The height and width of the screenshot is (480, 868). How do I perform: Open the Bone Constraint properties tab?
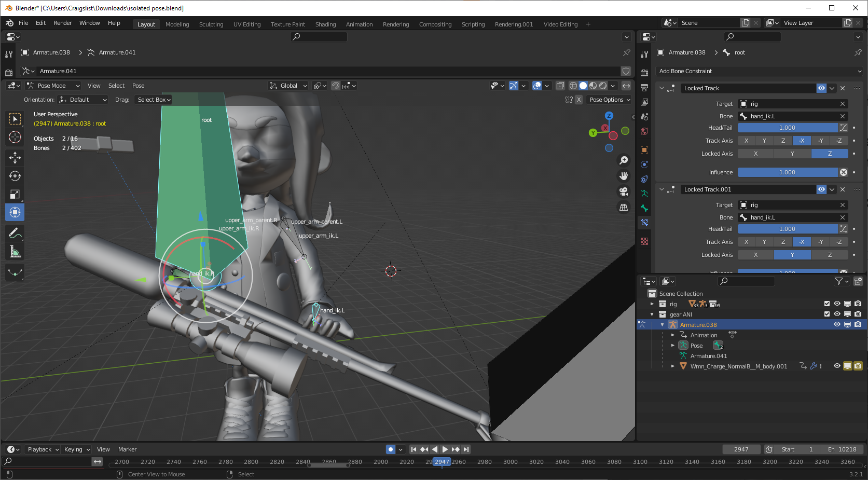point(644,223)
